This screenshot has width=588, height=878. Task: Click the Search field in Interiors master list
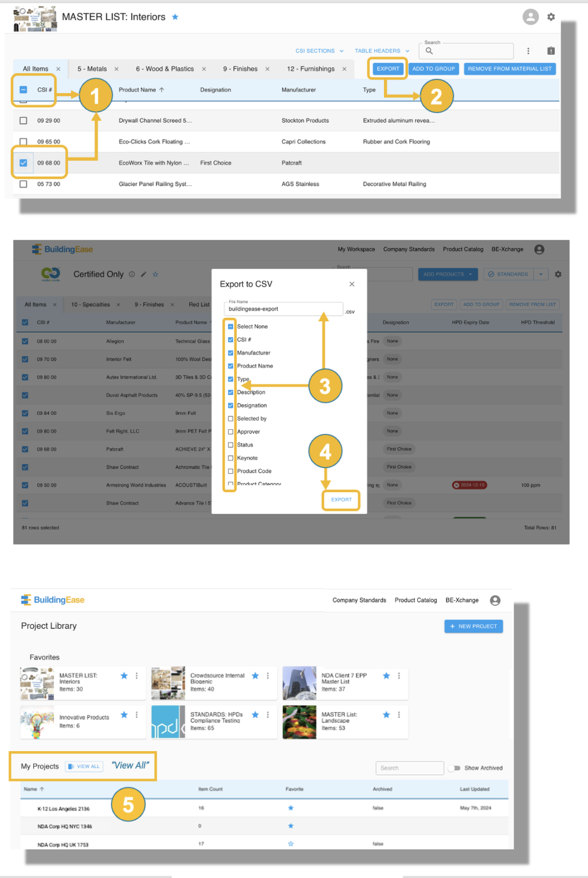click(x=466, y=51)
